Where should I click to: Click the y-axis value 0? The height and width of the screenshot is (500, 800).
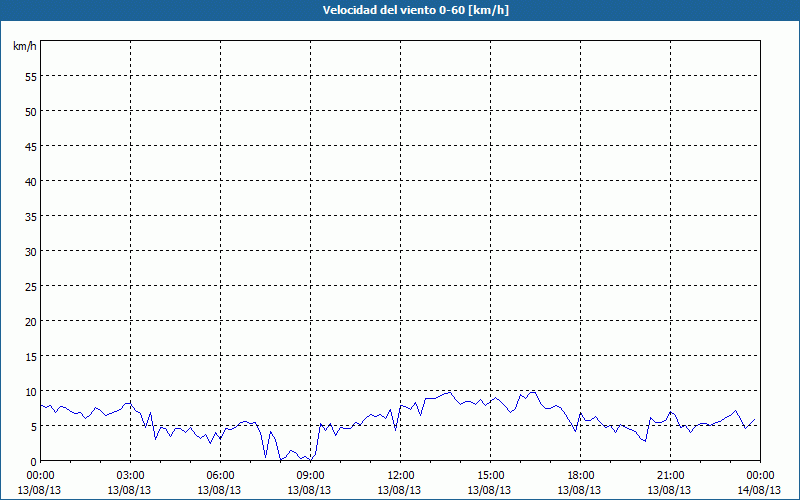[34, 462]
